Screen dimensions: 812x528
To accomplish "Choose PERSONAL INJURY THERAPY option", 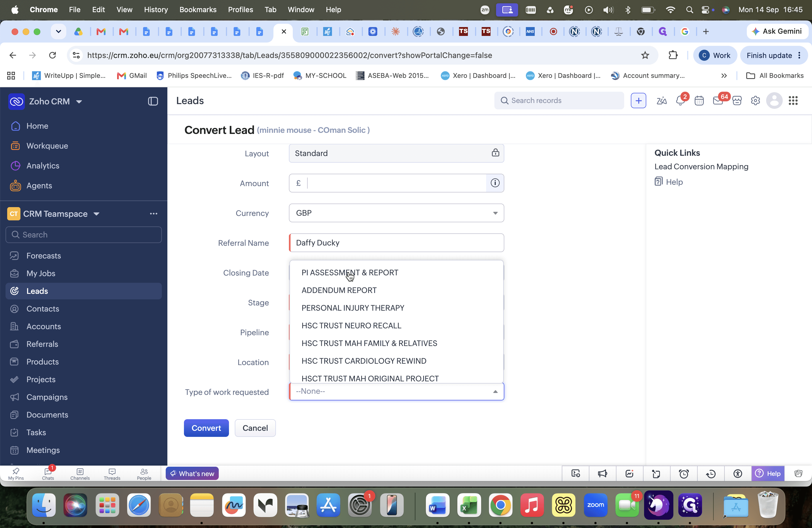I will pyautogui.click(x=396, y=308).
